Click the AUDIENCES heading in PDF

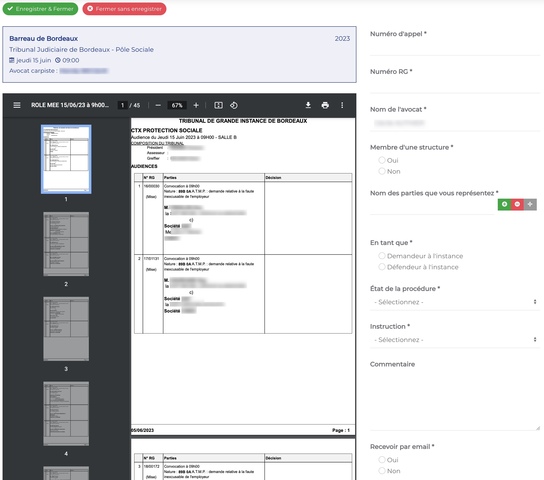(144, 166)
